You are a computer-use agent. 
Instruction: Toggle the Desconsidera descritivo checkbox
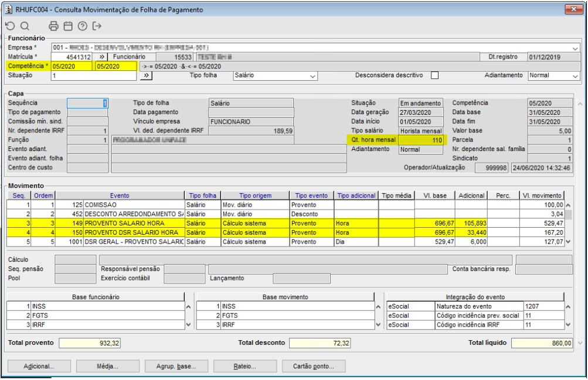[434, 76]
